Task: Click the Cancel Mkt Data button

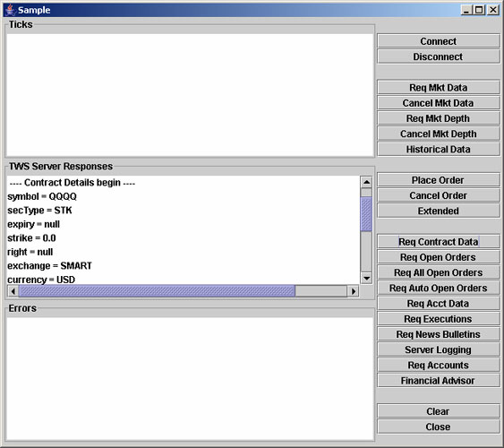Action: click(439, 103)
